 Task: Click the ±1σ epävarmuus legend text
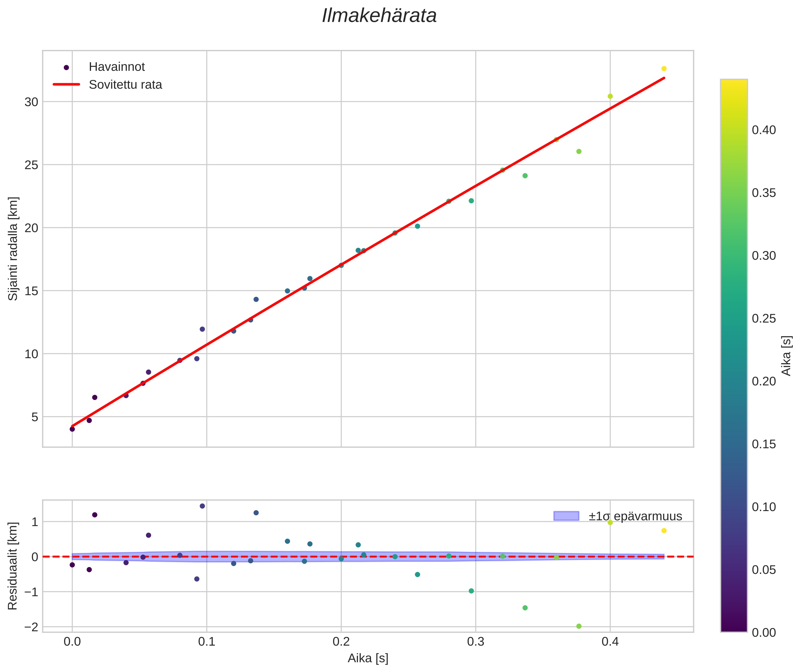[x=635, y=516]
